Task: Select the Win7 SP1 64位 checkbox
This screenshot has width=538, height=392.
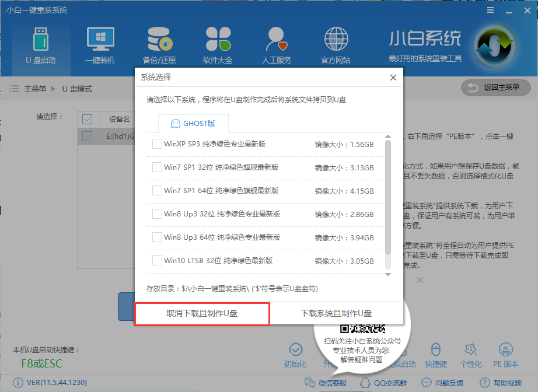Action: [x=157, y=190]
